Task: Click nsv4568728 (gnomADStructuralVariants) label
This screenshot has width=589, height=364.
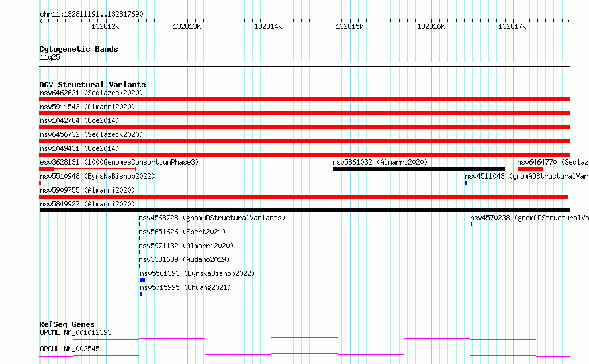Action: point(212,218)
